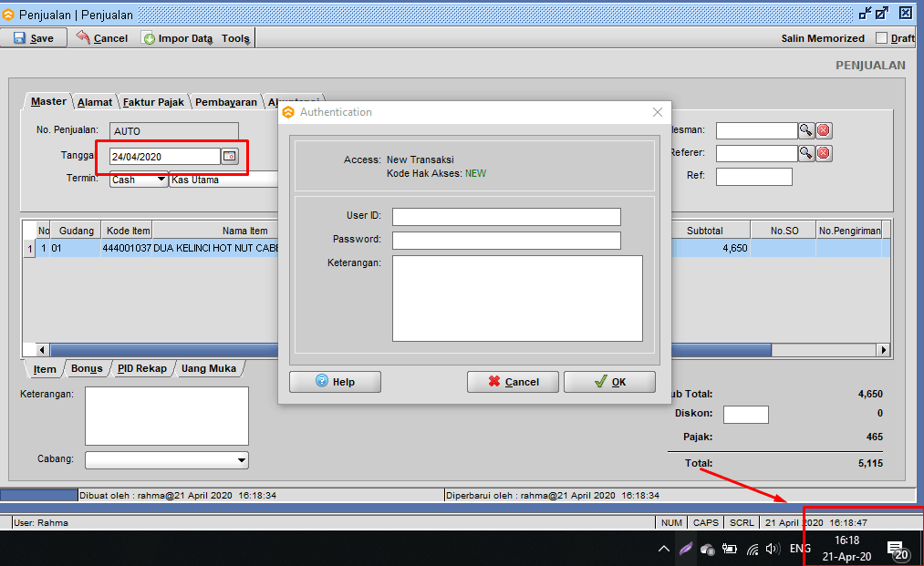Click the Save toolbar button

pyautogui.click(x=34, y=38)
